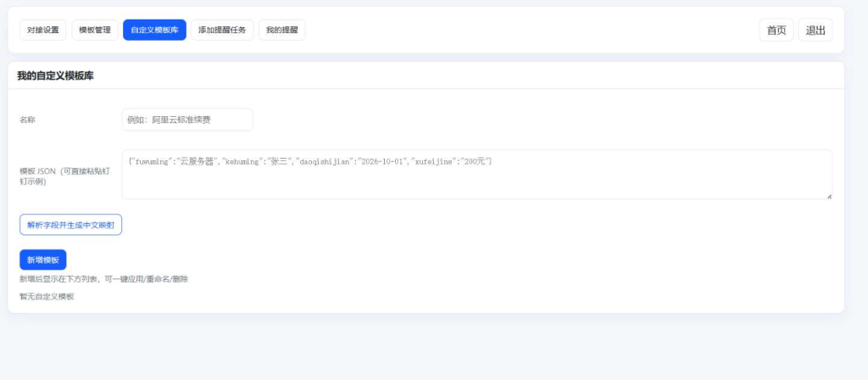
Task: Grab the JSON textarea resize handle
Action: (829, 196)
